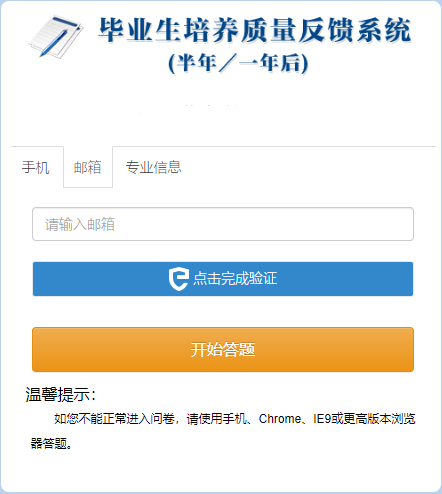Image resolution: width=442 pixels, height=494 pixels.
Task: Click the orange 开始答题 button
Action: 223,349
